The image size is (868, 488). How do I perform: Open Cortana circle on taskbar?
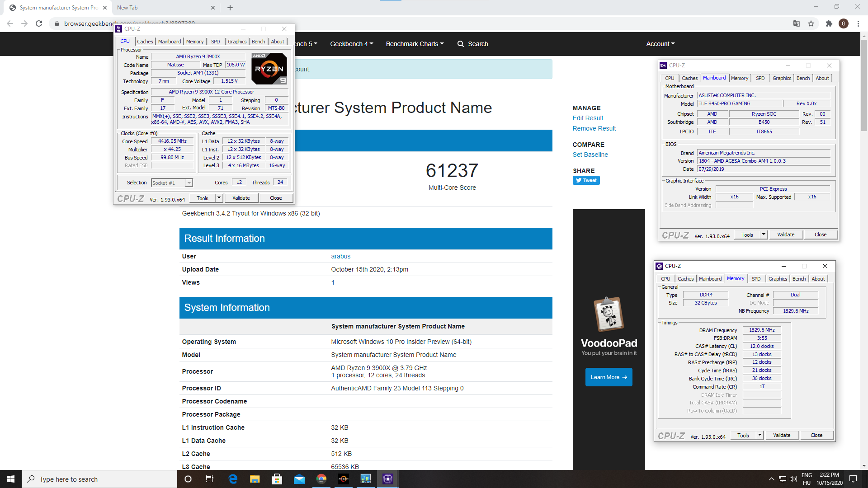pos(188,479)
